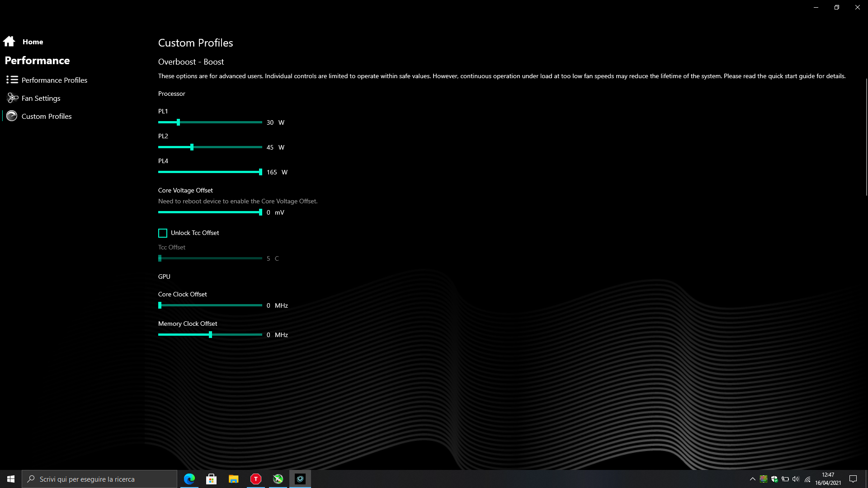Open Performance Profiles menu item

[x=54, y=80]
